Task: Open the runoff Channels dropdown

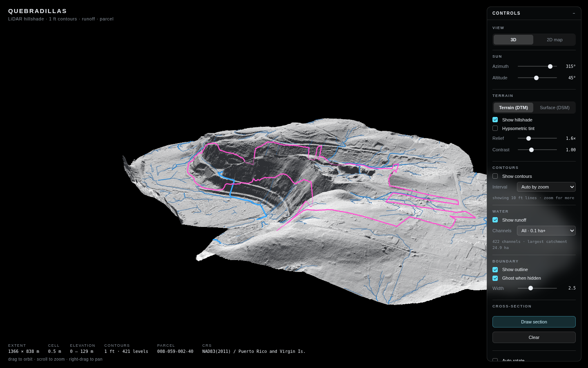Action: click(x=546, y=231)
